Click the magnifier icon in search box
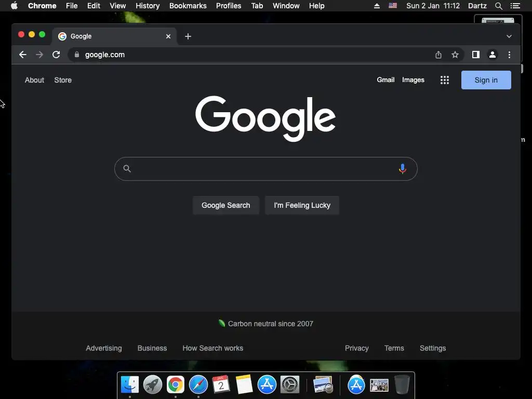The height and width of the screenshot is (399, 532). click(x=127, y=169)
